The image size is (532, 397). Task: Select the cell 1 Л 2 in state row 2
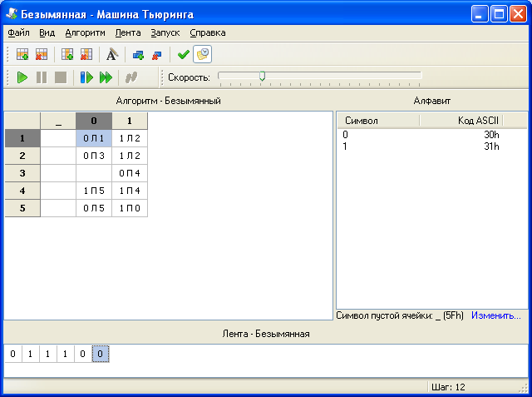pyautogui.click(x=130, y=156)
